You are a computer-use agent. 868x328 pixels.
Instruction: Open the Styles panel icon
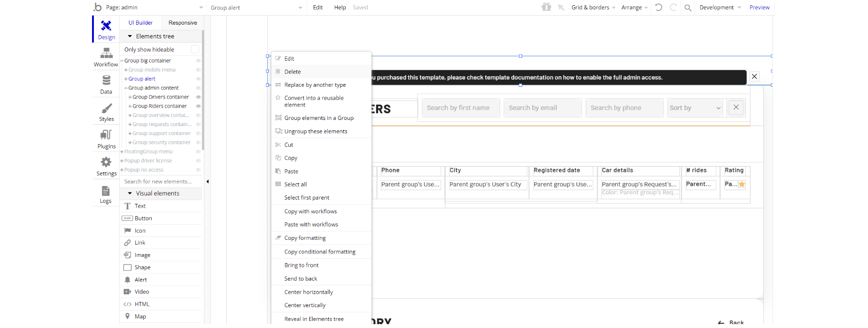[106, 112]
